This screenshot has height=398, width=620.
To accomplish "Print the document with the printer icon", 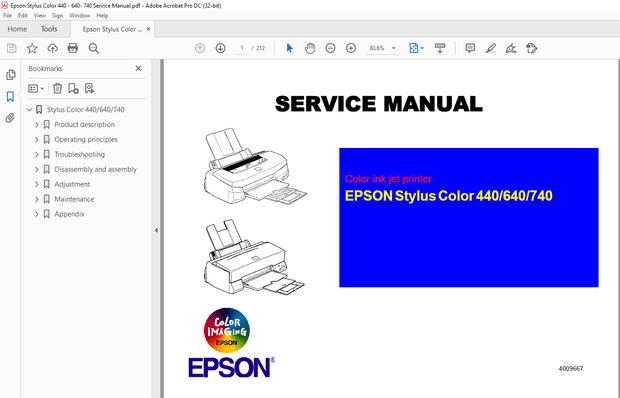I will click(x=73, y=48).
